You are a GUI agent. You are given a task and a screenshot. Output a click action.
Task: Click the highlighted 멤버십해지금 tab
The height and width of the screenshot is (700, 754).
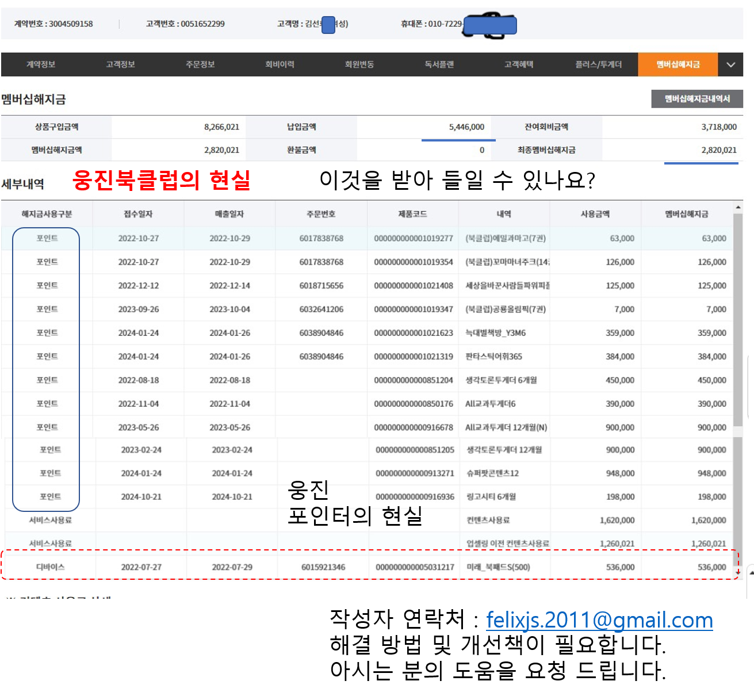click(678, 64)
